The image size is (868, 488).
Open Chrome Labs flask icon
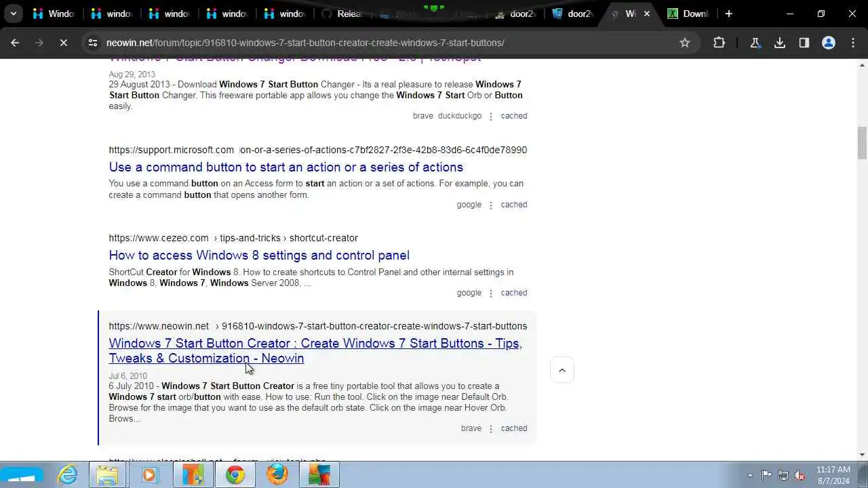click(x=755, y=43)
